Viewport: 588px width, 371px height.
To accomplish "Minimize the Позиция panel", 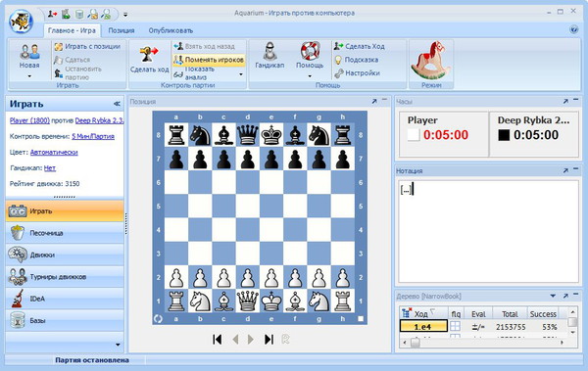I will coord(384,100).
